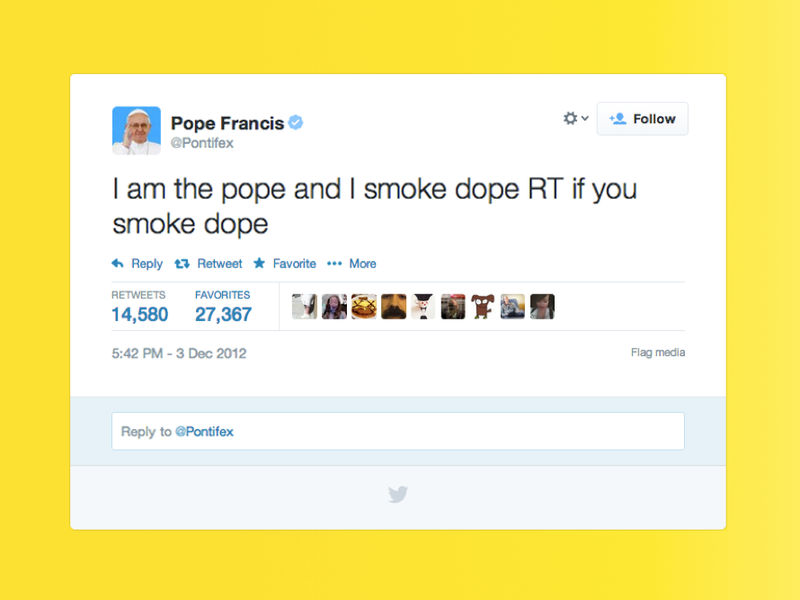Retweet this tweet using the arrows icon
This screenshot has width=800, height=600.
182,264
